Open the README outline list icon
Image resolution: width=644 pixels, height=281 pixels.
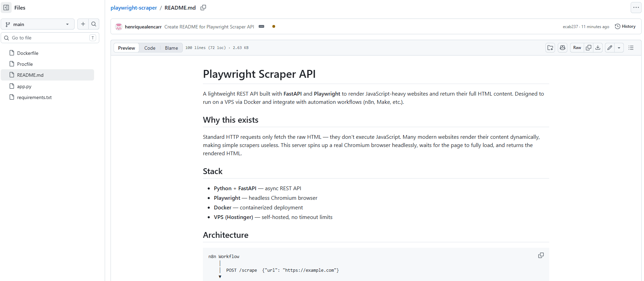pos(631,48)
